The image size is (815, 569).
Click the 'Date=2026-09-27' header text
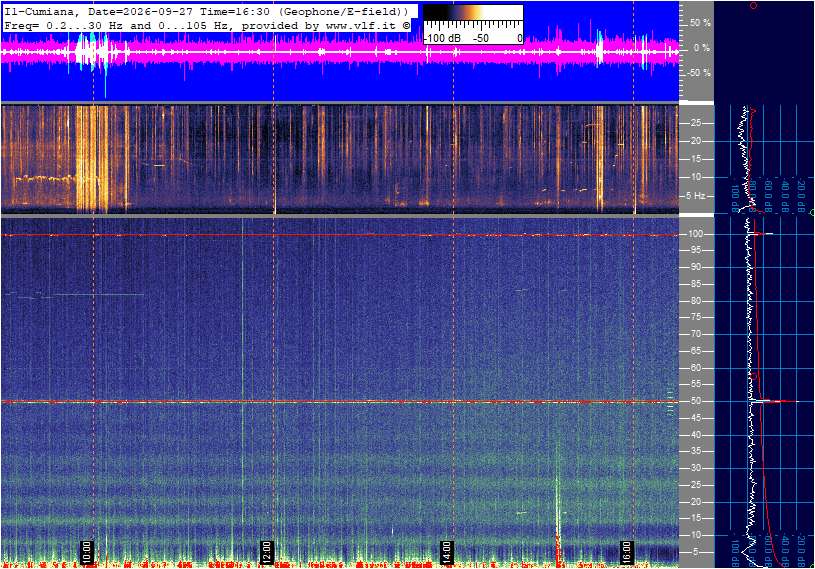142,11
